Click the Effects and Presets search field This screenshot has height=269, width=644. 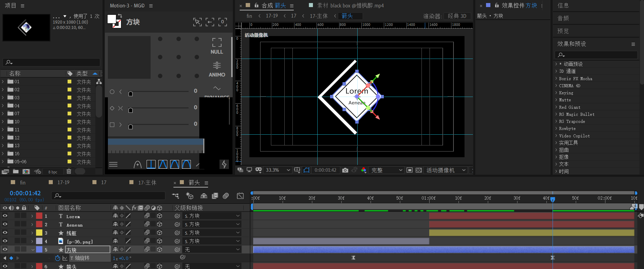point(596,55)
